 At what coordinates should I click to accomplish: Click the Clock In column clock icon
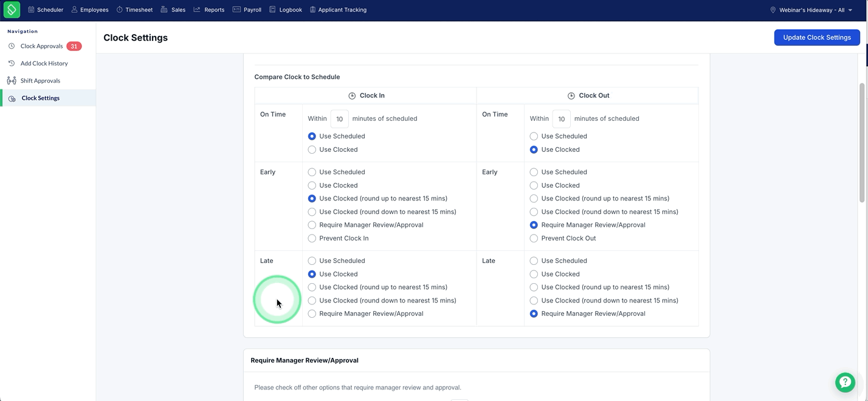tap(352, 95)
